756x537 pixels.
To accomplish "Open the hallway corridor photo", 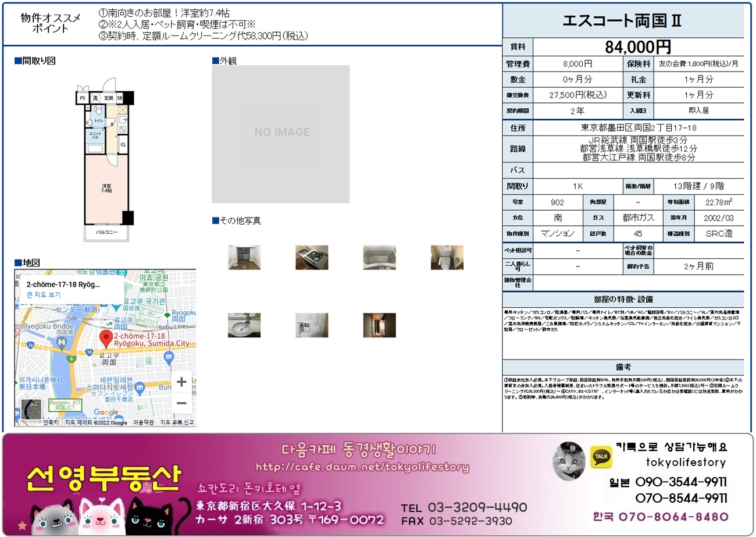I will tap(379, 325).
